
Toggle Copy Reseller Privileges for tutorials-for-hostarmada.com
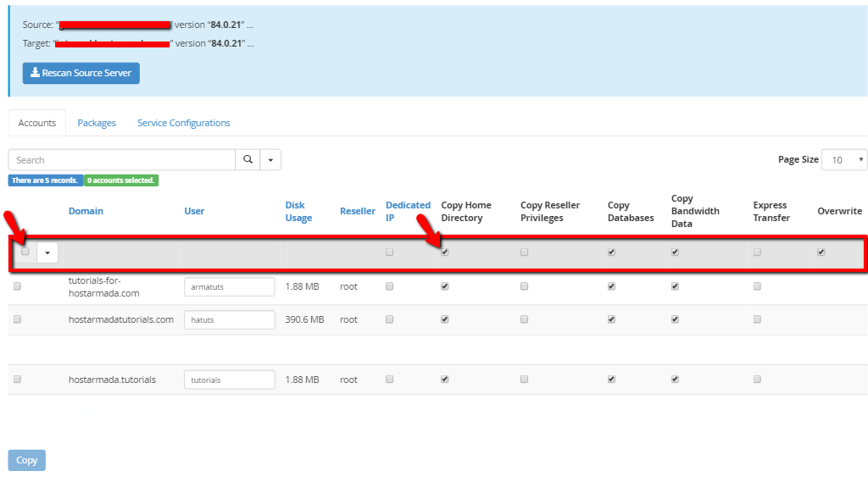coord(524,286)
